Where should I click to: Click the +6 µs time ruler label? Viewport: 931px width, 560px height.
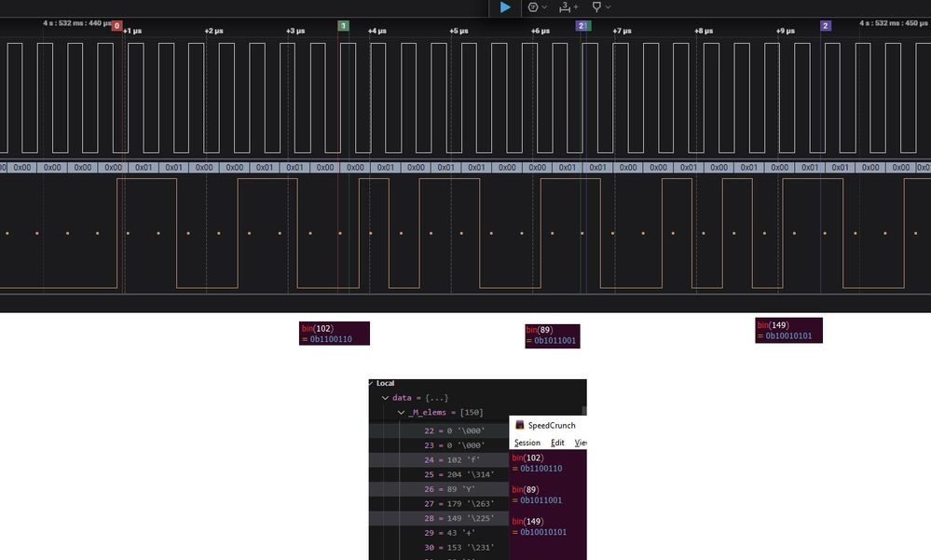[541, 31]
